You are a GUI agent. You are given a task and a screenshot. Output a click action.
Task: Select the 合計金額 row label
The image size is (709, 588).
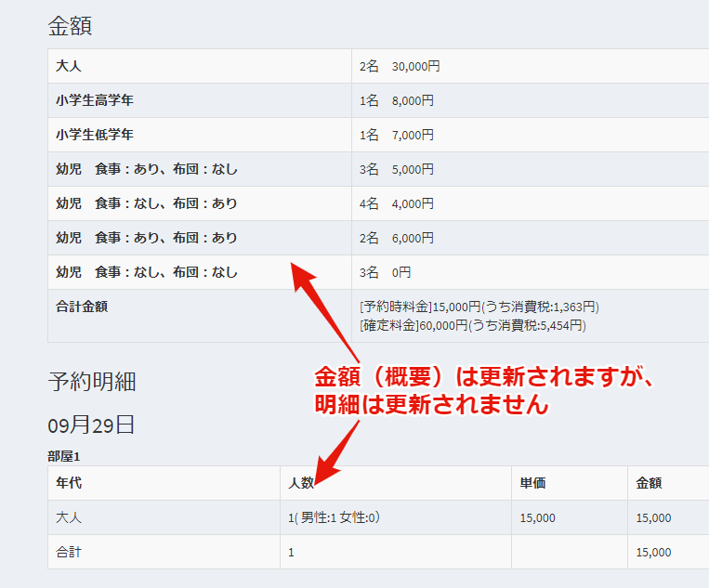82,307
